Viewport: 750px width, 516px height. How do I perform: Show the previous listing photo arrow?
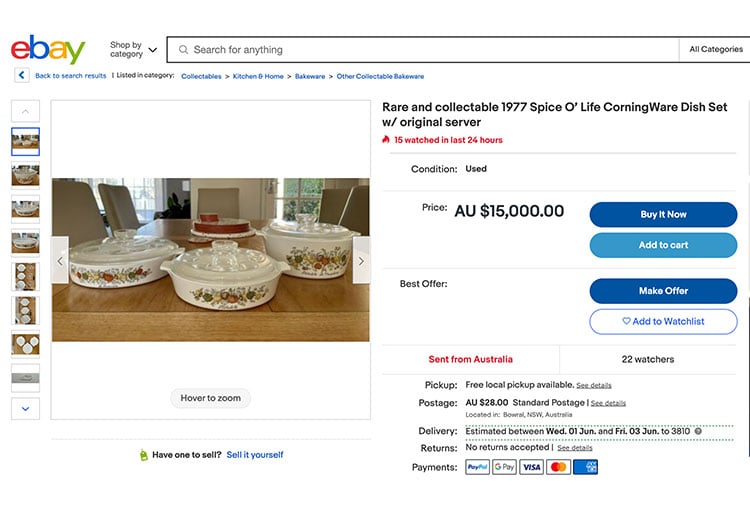tap(60, 260)
